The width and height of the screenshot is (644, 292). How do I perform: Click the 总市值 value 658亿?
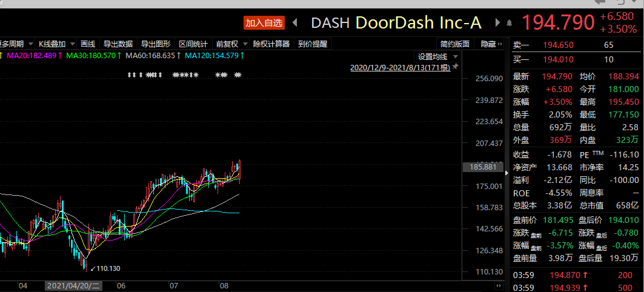click(x=628, y=206)
